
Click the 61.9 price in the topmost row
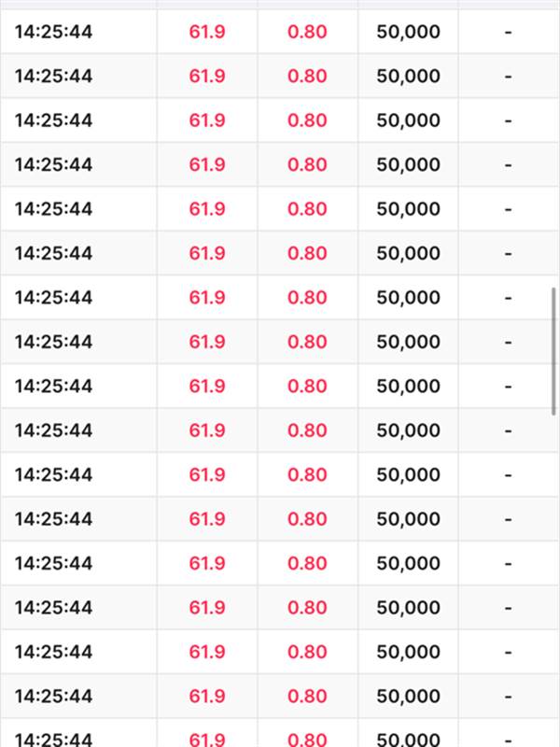click(207, 32)
